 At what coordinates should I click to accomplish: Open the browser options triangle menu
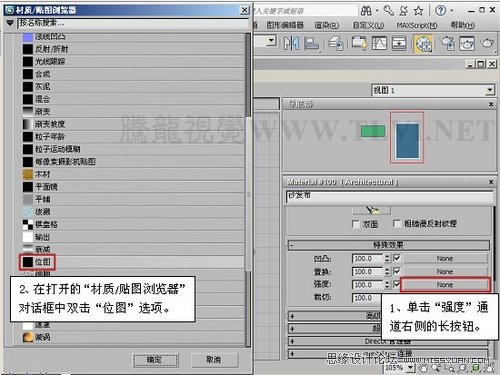tap(10, 23)
